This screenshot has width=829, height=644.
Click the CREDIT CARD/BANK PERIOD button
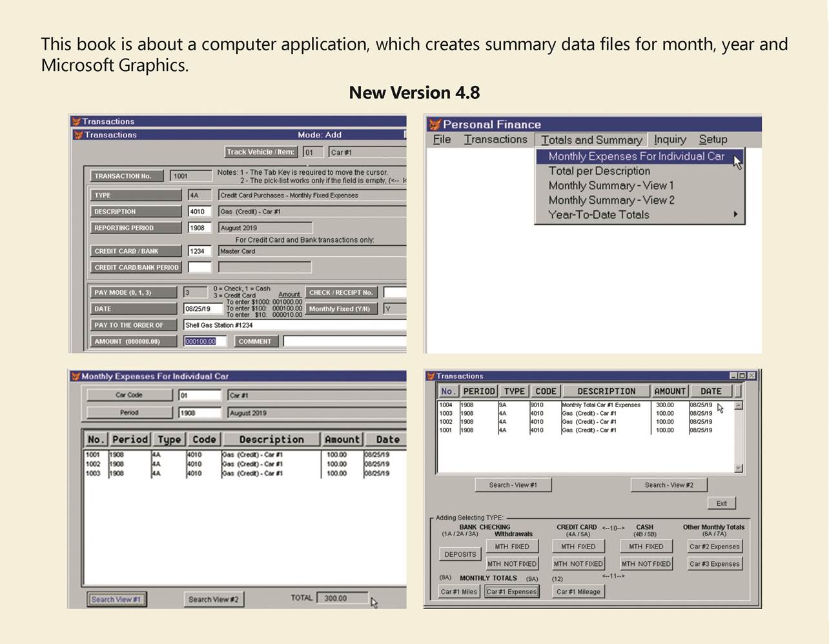click(136, 267)
